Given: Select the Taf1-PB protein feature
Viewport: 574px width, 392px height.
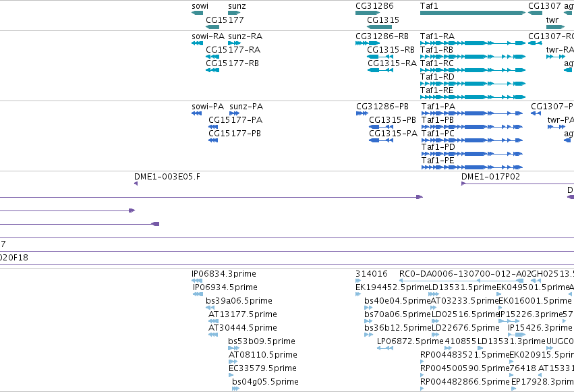Looking at the screenshot, I should click(x=472, y=127).
